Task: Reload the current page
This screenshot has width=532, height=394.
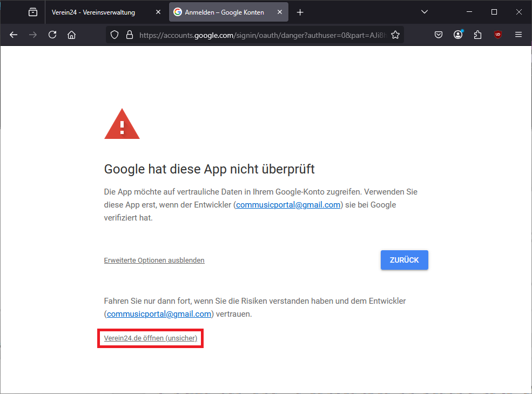Action: click(x=52, y=35)
